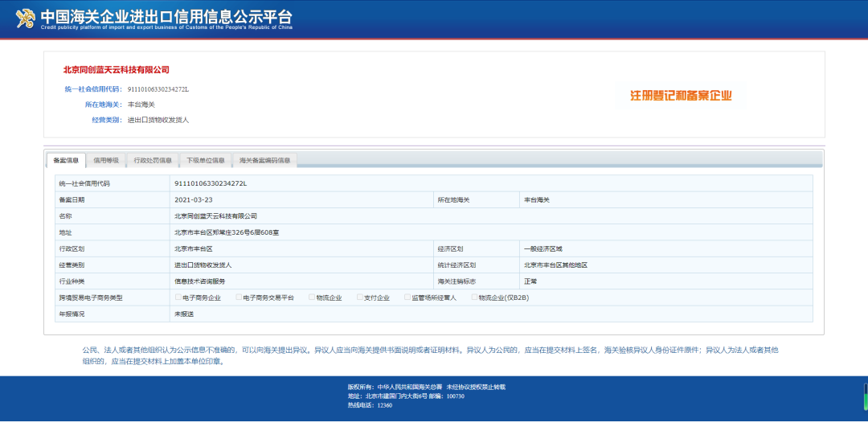Switch to the 备案信息 tab
Image resolution: width=868 pixels, height=439 pixels.
point(66,160)
